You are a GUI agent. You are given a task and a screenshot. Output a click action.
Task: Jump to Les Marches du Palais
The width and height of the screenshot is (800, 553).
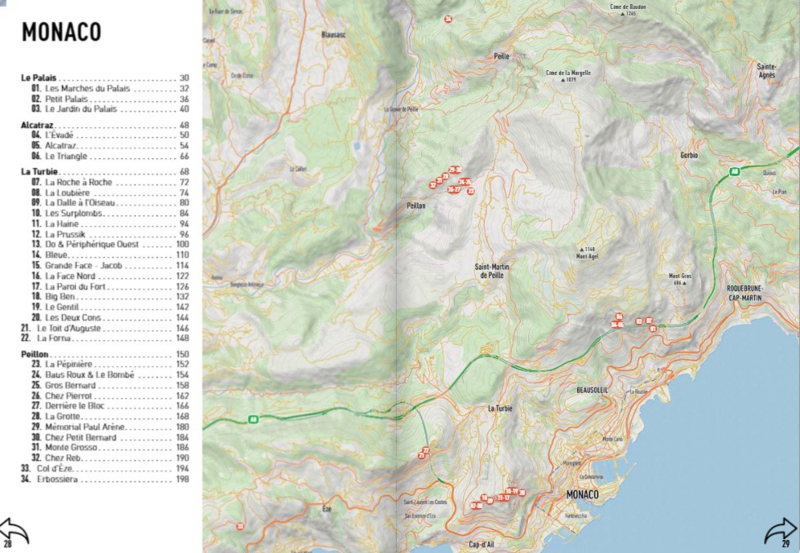[110, 88]
